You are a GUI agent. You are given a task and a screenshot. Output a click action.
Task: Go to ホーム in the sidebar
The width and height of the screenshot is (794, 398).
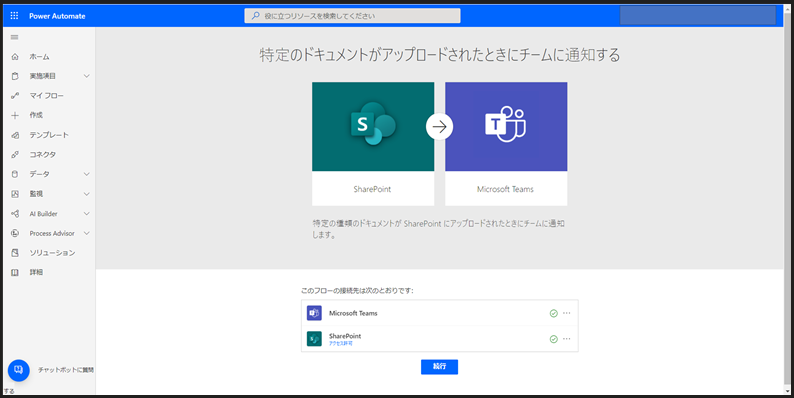coord(39,57)
